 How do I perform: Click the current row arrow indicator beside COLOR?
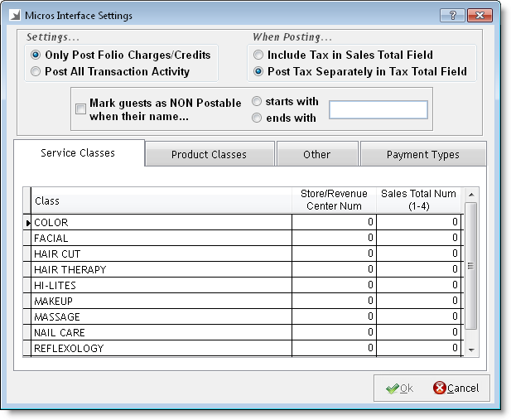[x=28, y=223]
